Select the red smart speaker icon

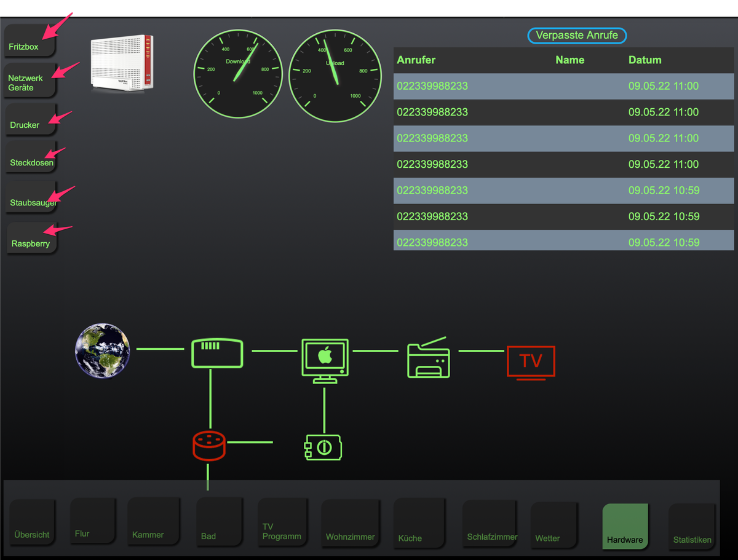tap(209, 446)
